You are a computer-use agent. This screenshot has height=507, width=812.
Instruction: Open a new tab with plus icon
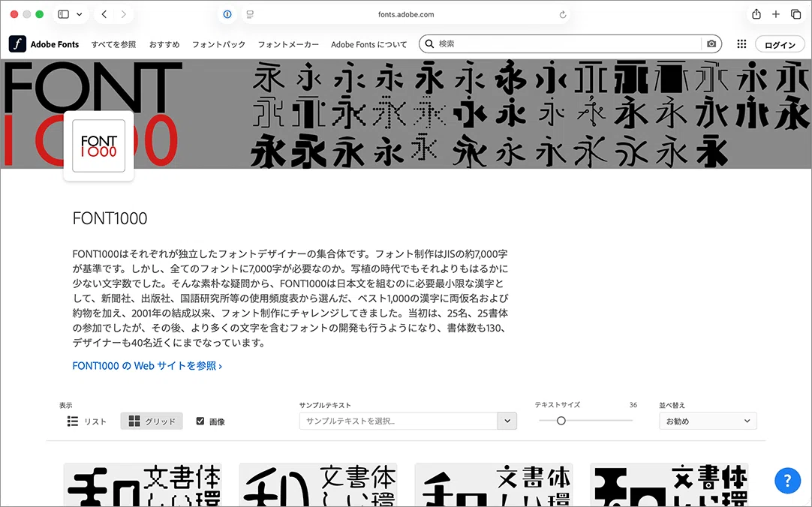[x=776, y=14]
